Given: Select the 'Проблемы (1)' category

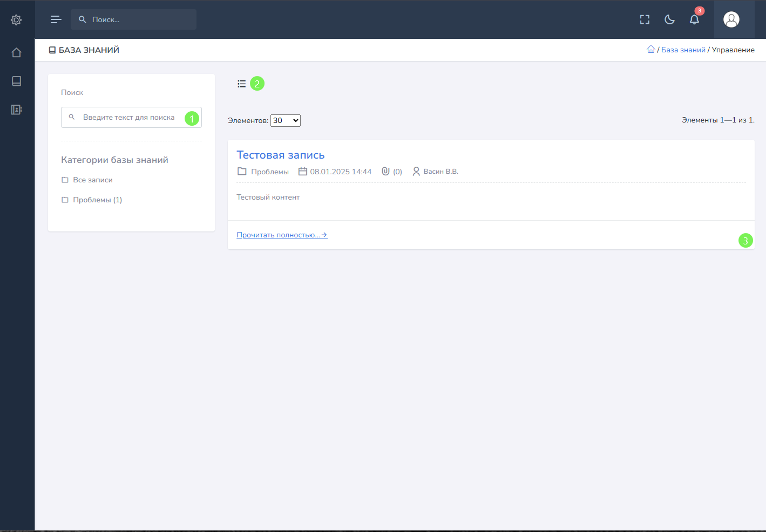Looking at the screenshot, I should [x=97, y=200].
